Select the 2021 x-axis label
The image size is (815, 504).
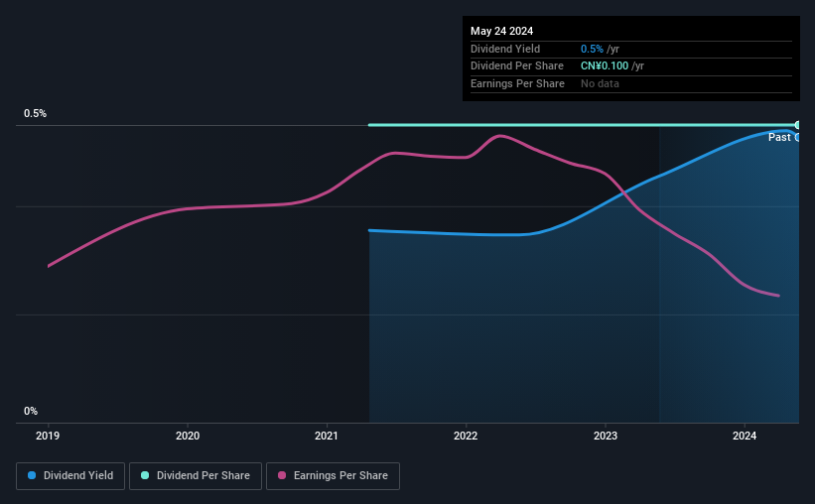tap(327, 436)
